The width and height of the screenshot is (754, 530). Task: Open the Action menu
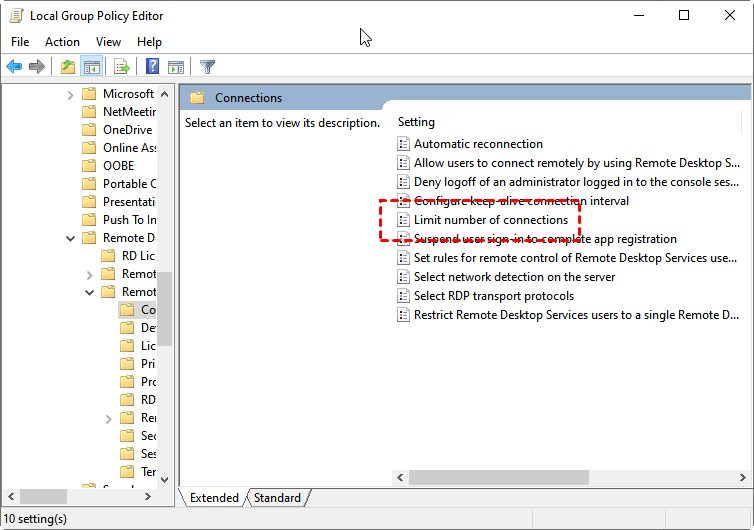click(x=62, y=42)
